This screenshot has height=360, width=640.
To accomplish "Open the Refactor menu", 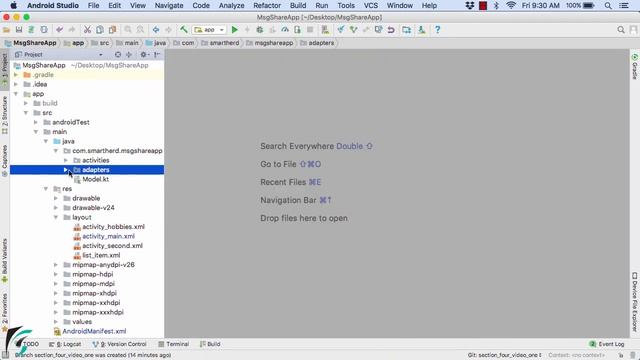I will pos(267,5).
